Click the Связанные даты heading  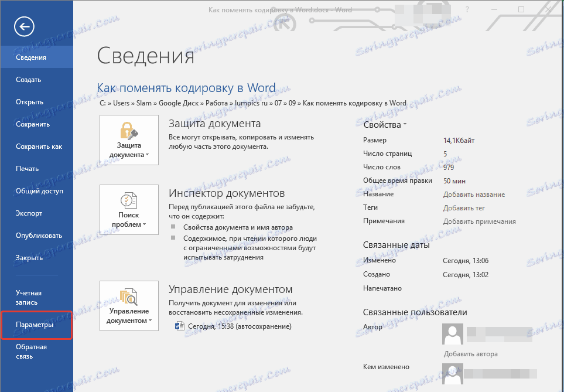pyautogui.click(x=396, y=245)
